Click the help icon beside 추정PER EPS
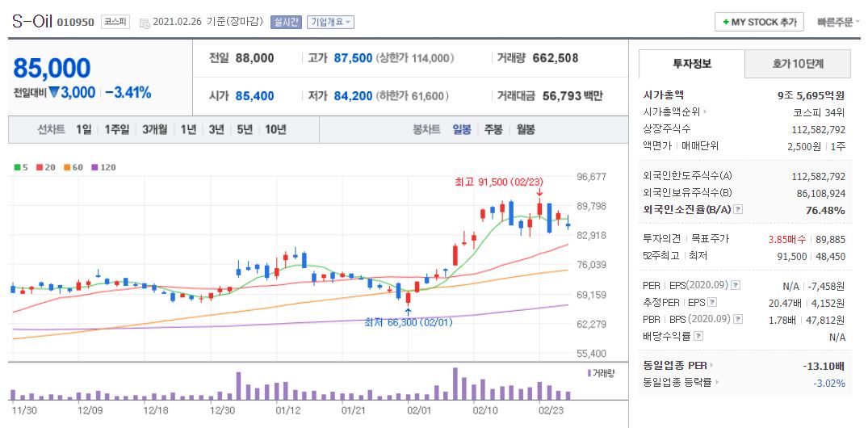Image resolution: width=868 pixels, height=428 pixels. click(712, 302)
